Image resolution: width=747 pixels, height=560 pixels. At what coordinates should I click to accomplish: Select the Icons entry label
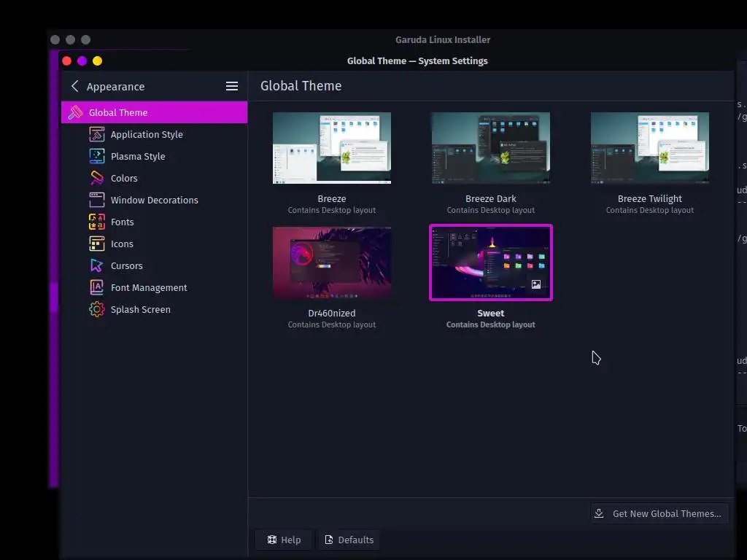tap(122, 244)
